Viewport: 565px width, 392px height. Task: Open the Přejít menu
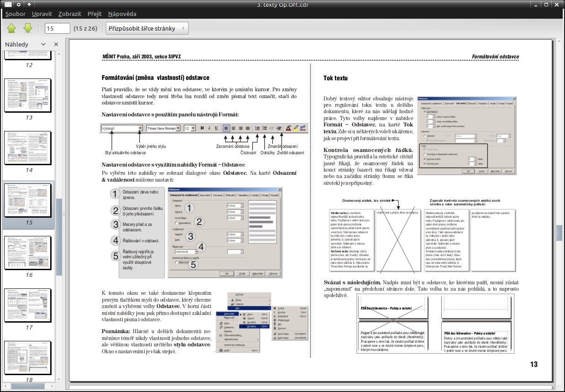point(94,14)
